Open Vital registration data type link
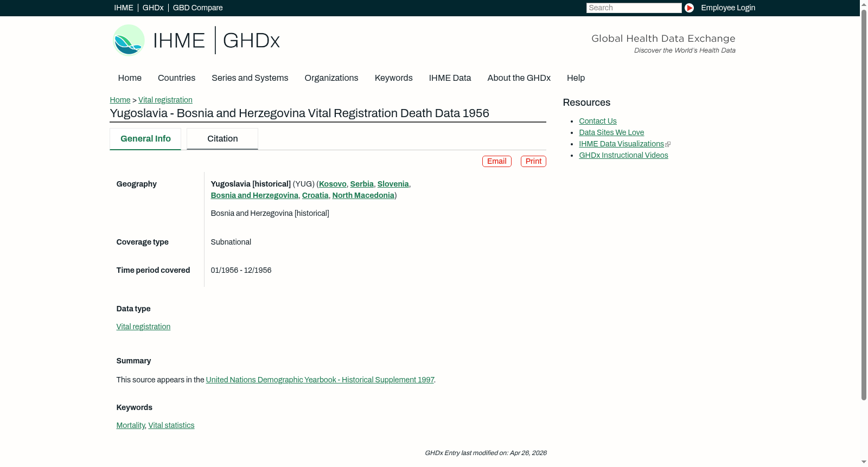The image size is (868, 467). click(143, 327)
